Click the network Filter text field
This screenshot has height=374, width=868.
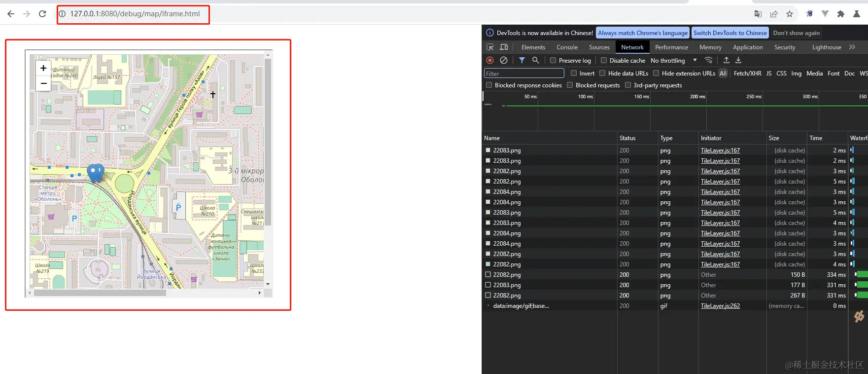(524, 74)
